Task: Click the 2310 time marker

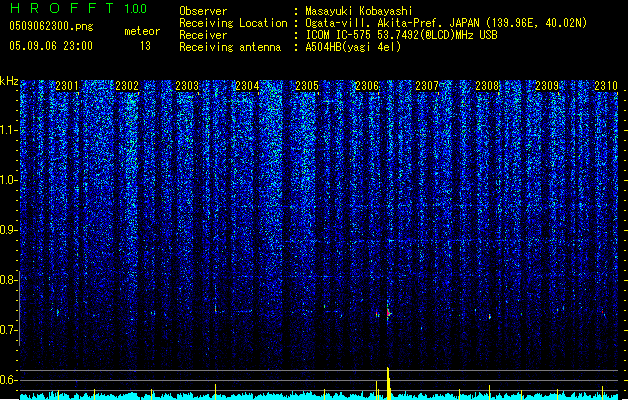Action: click(x=606, y=86)
